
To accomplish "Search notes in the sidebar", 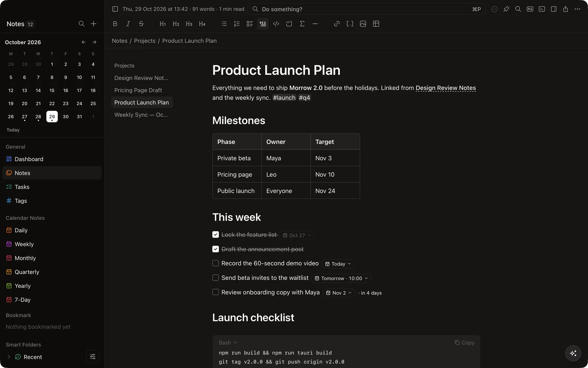I will pyautogui.click(x=82, y=24).
